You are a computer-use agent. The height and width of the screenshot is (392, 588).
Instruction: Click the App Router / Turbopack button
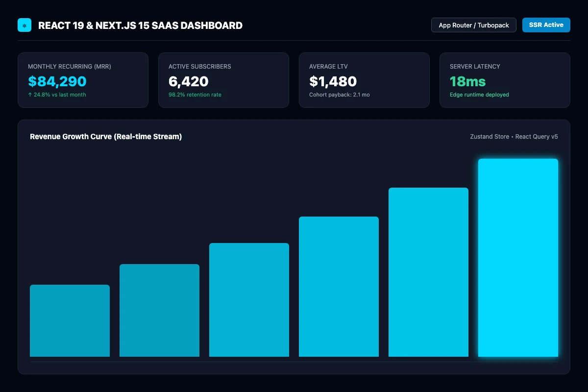point(474,25)
